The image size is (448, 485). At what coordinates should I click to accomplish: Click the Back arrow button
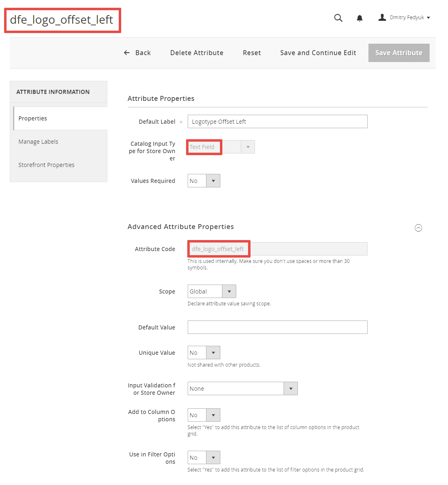[137, 53]
